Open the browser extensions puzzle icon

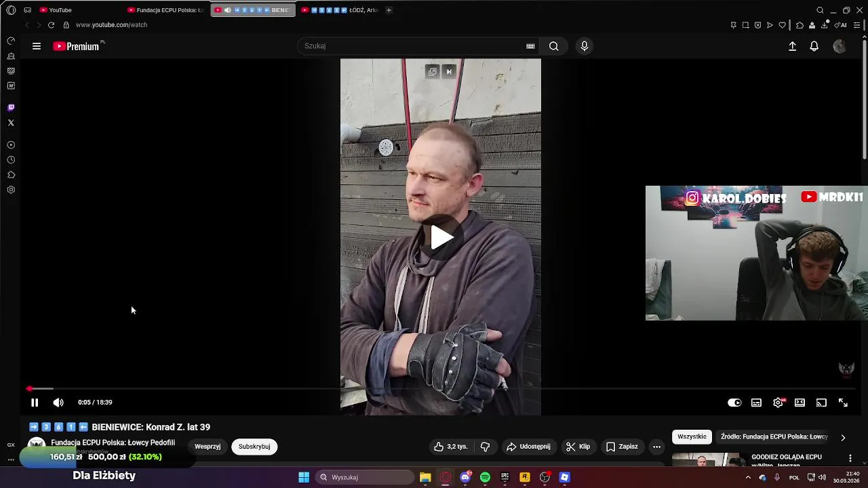[800, 25]
